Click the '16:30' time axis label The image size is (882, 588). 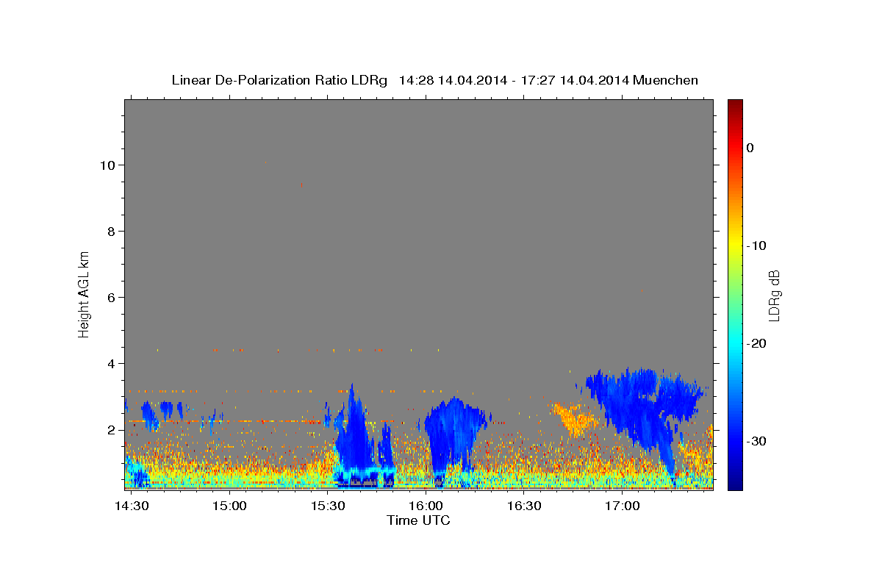click(x=524, y=506)
